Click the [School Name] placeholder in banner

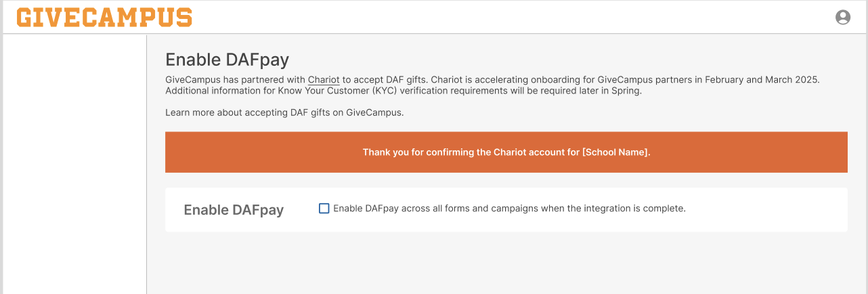click(616, 152)
